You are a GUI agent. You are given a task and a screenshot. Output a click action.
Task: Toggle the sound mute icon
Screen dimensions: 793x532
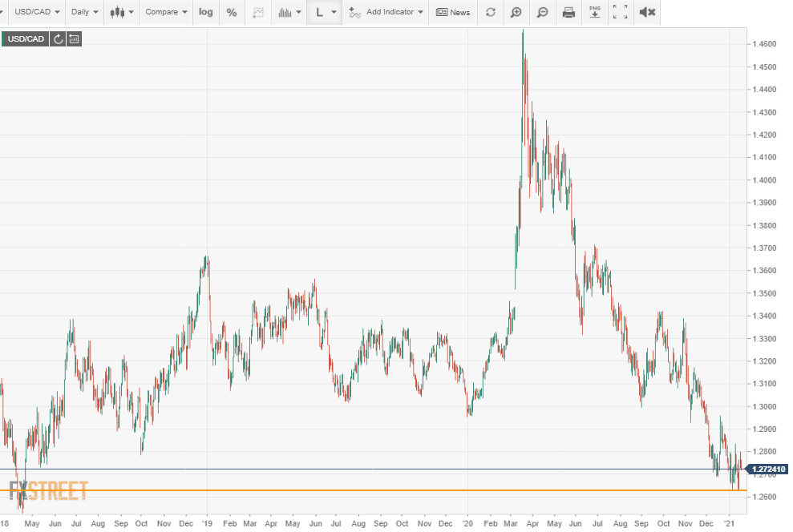pos(647,12)
